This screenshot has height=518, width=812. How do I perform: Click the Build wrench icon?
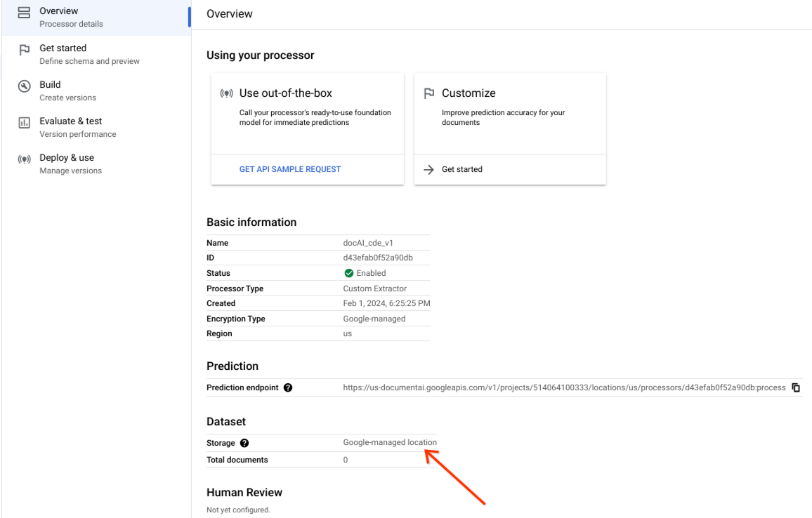[x=24, y=86]
